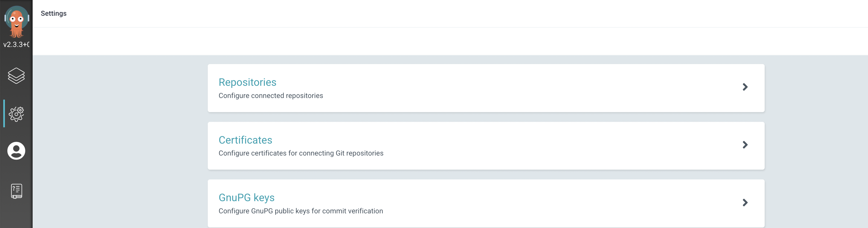Open the Certificates heading link
This screenshot has height=228, width=868.
(x=245, y=140)
